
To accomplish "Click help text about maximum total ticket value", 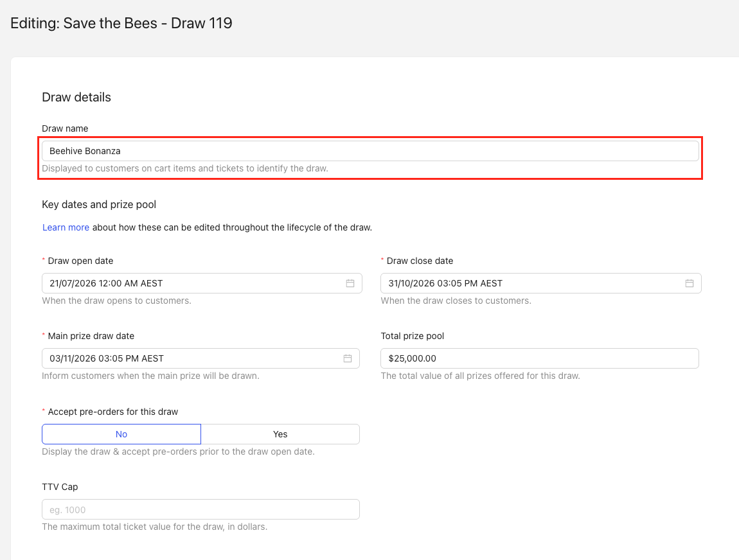I will tap(155, 527).
